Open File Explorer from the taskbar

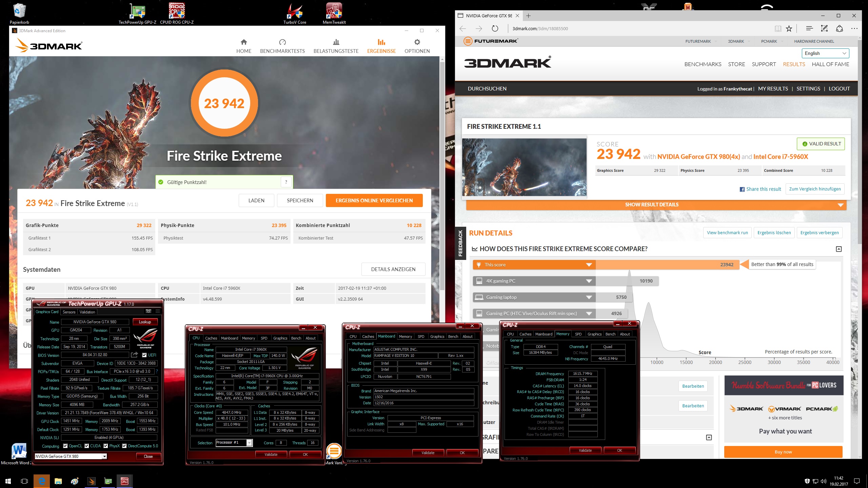[58, 481]
